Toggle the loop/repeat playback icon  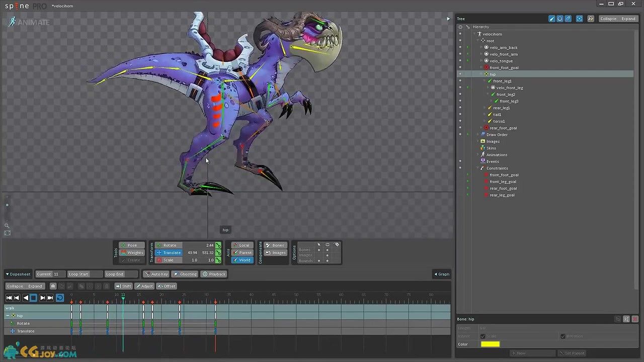point(59,298)
